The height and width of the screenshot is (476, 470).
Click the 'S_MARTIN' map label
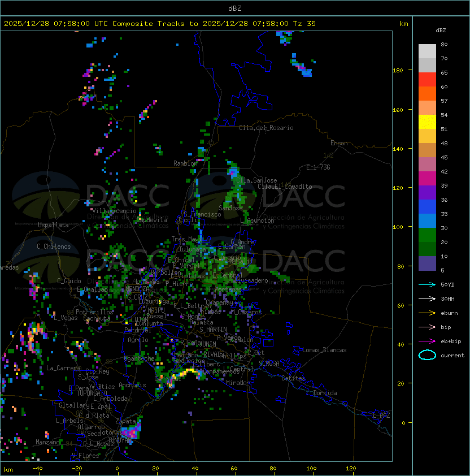pyautogui.click(x=213, y=329)
